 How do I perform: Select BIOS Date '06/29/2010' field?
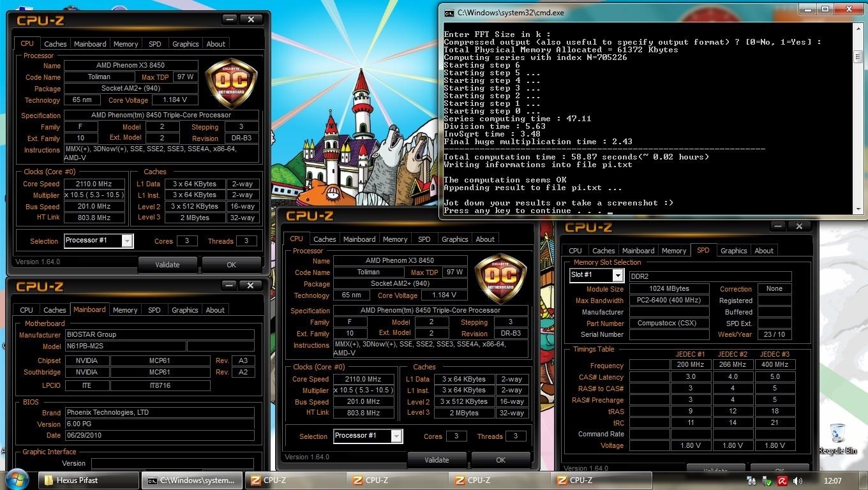tap(160, 435)
